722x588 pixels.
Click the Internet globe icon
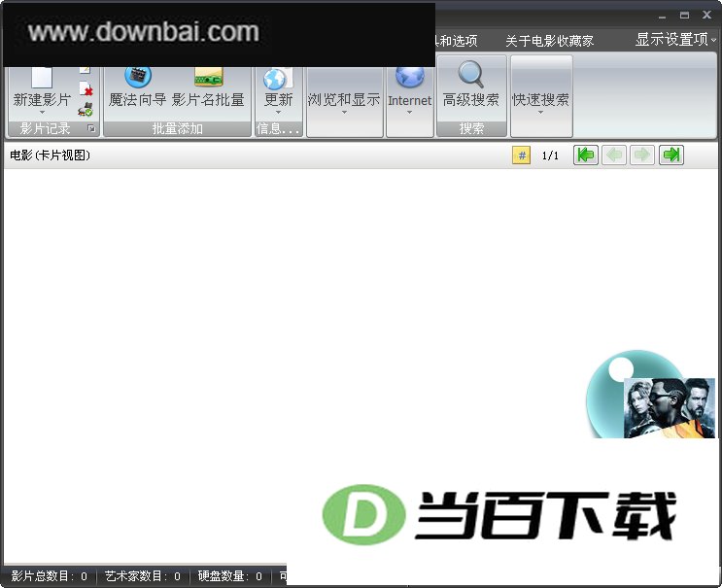(409, 77)
